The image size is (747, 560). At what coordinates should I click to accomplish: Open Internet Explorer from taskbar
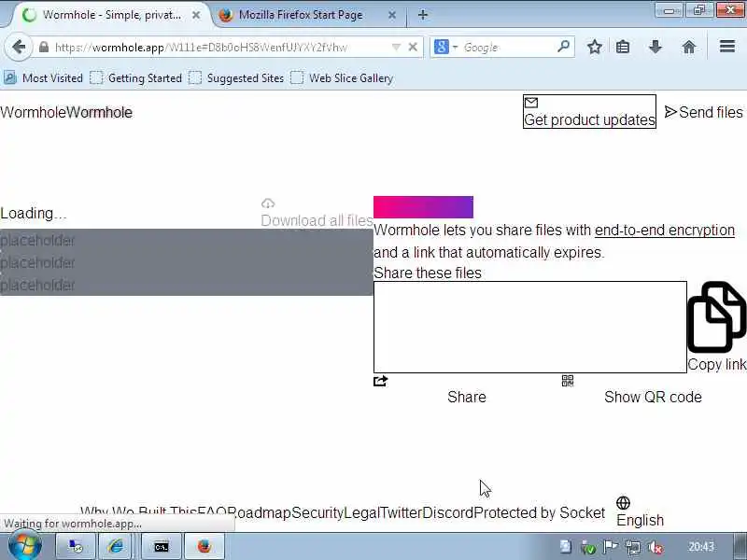click(116, 547)
